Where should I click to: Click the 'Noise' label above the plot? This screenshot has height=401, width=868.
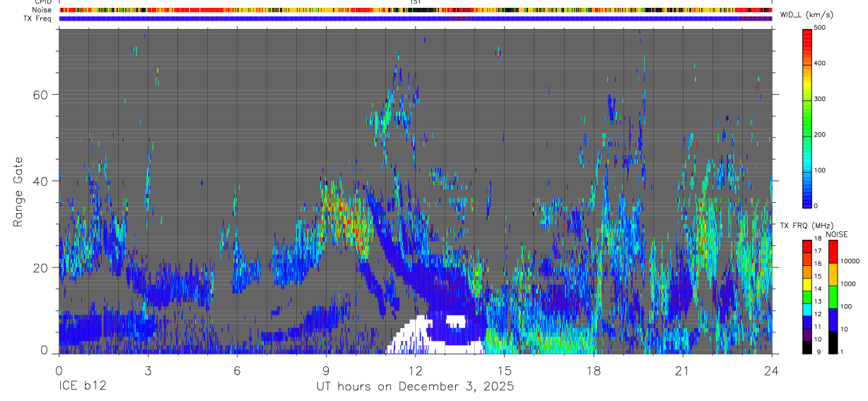(x=43, y=10)
